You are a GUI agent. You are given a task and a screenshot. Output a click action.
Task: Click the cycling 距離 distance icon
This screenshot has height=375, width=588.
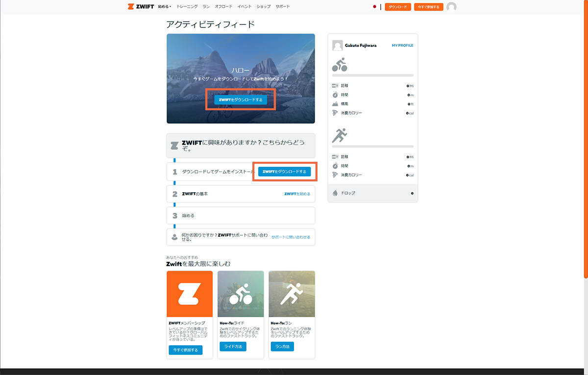click(x=335, y=86)
